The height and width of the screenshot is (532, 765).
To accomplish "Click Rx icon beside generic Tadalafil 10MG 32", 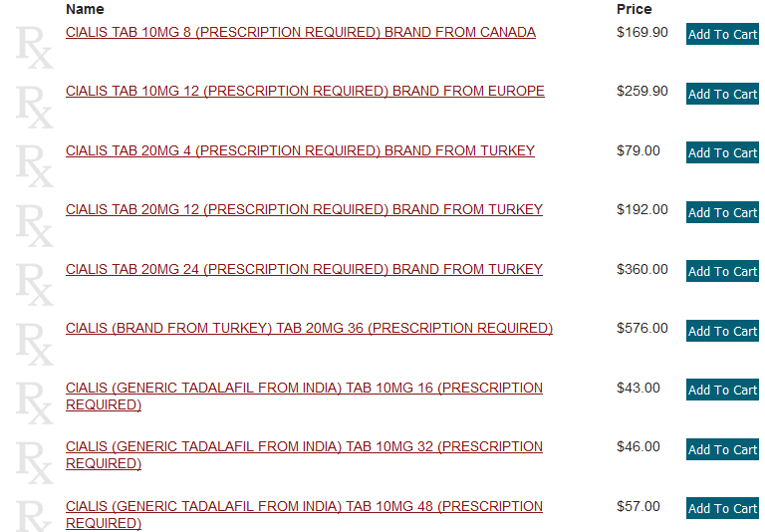I will 35,462.
